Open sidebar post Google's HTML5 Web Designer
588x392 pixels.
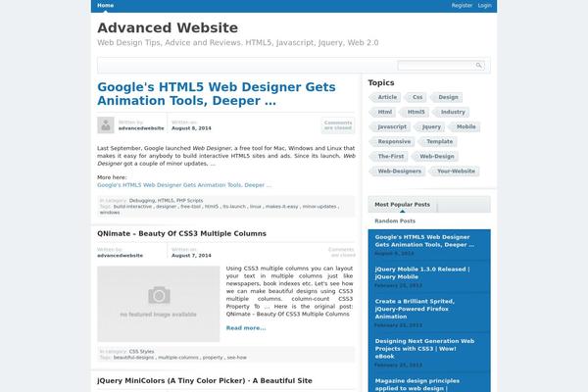[424, 241]
